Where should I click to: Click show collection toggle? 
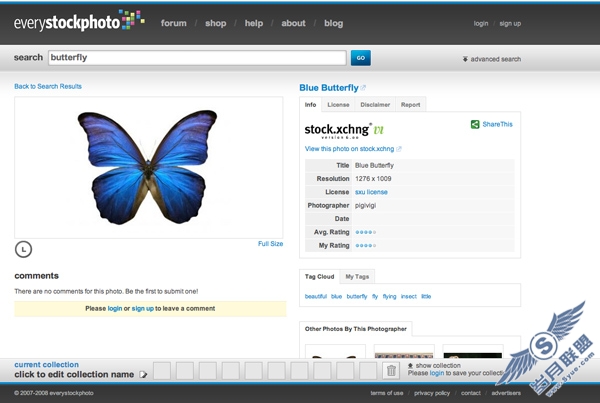point(434,365)
